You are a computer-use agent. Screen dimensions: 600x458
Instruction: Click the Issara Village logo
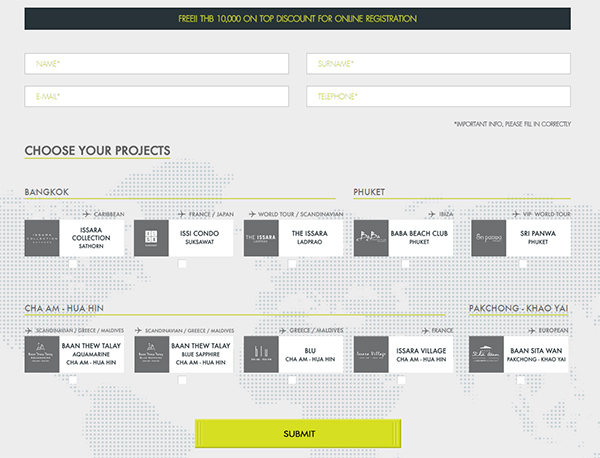pyautogui.click(x=371, y=354)
